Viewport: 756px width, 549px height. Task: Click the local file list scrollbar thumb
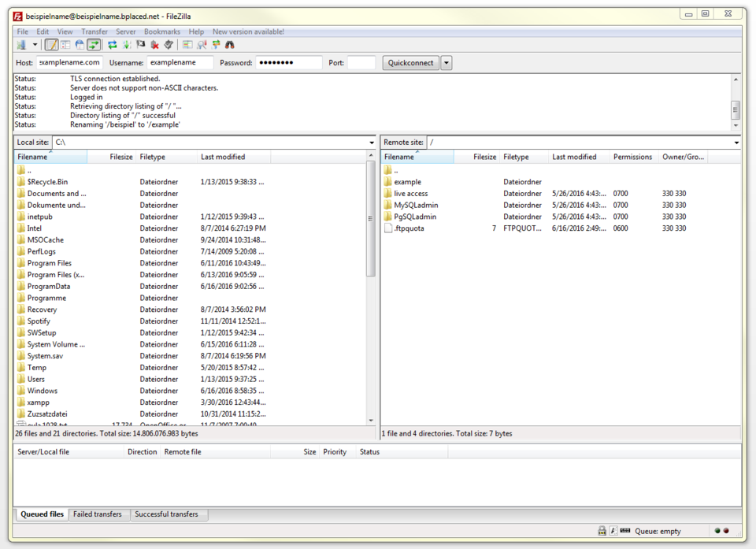(371, 218)
